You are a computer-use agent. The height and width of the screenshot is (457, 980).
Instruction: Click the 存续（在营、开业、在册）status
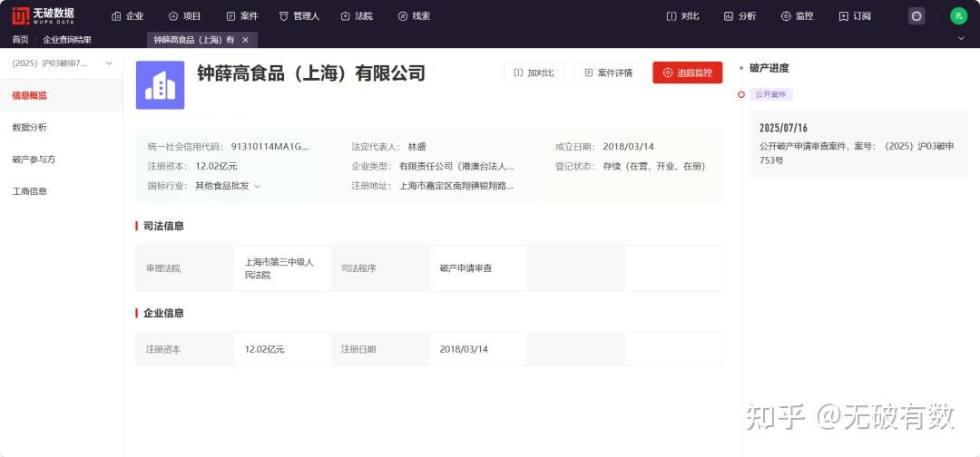pyautogui.click(x=653, y=167)
